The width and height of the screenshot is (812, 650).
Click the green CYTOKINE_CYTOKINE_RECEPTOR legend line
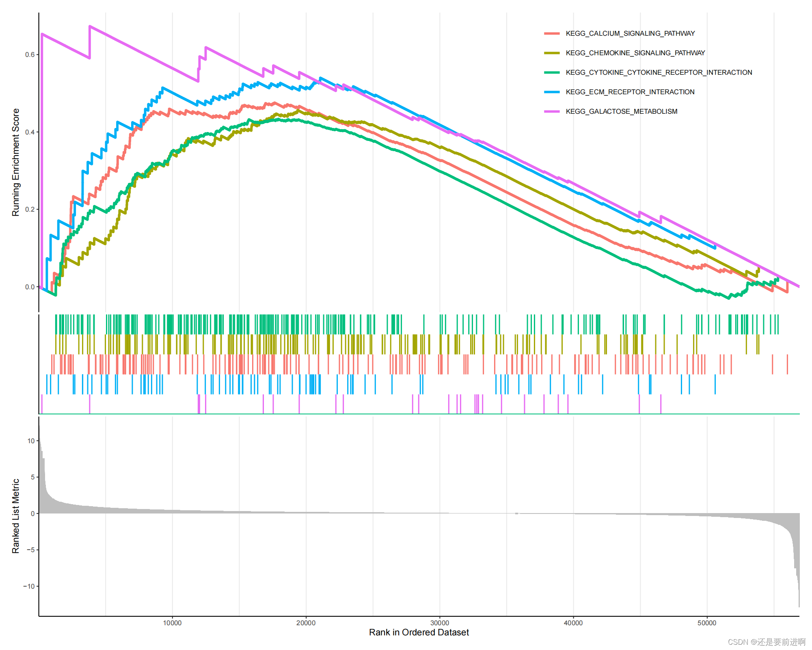point(552,72)
